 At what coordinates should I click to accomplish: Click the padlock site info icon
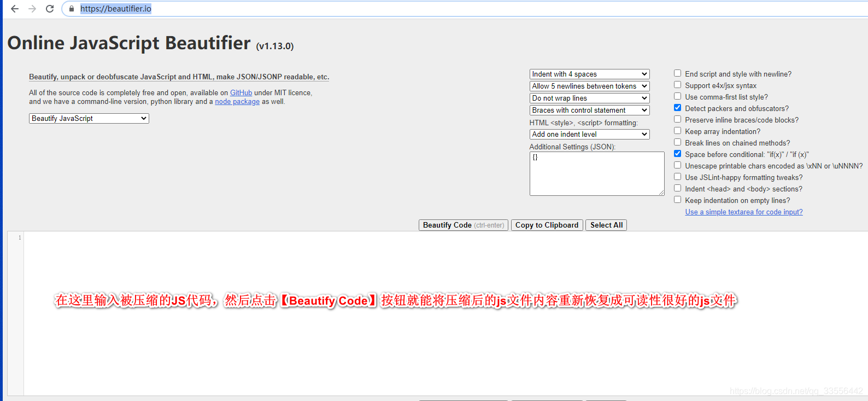tap(72, 9)
